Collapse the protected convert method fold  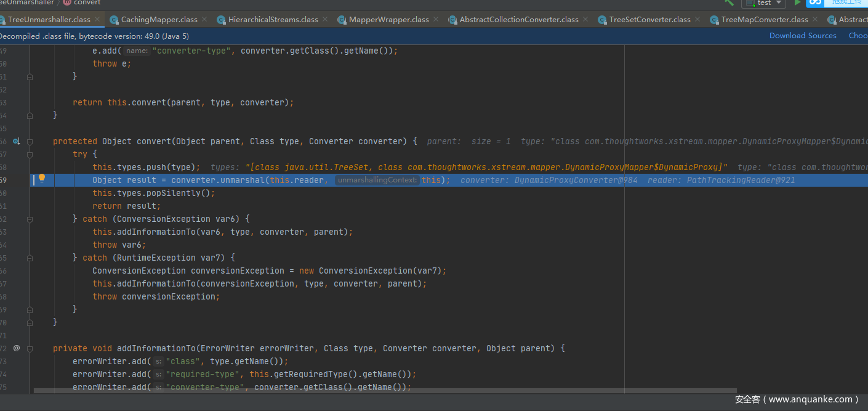[30, 141]
